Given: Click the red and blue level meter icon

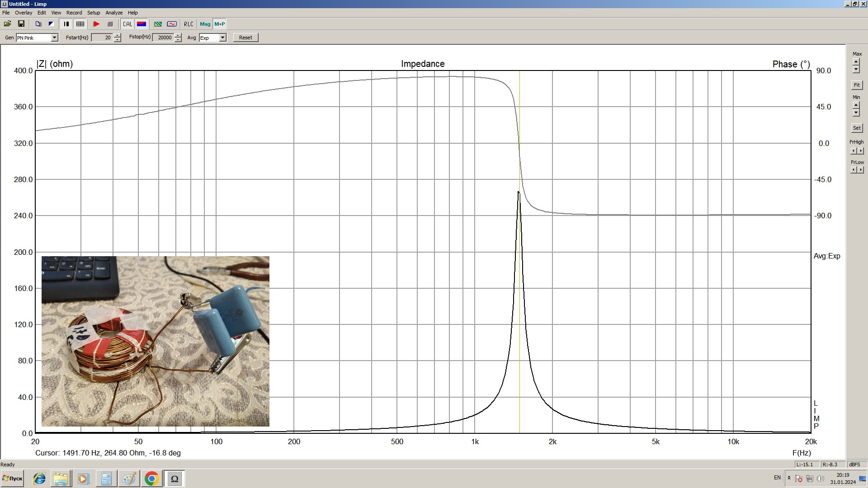Looking at the screenshot, I should tap(142, 24).
